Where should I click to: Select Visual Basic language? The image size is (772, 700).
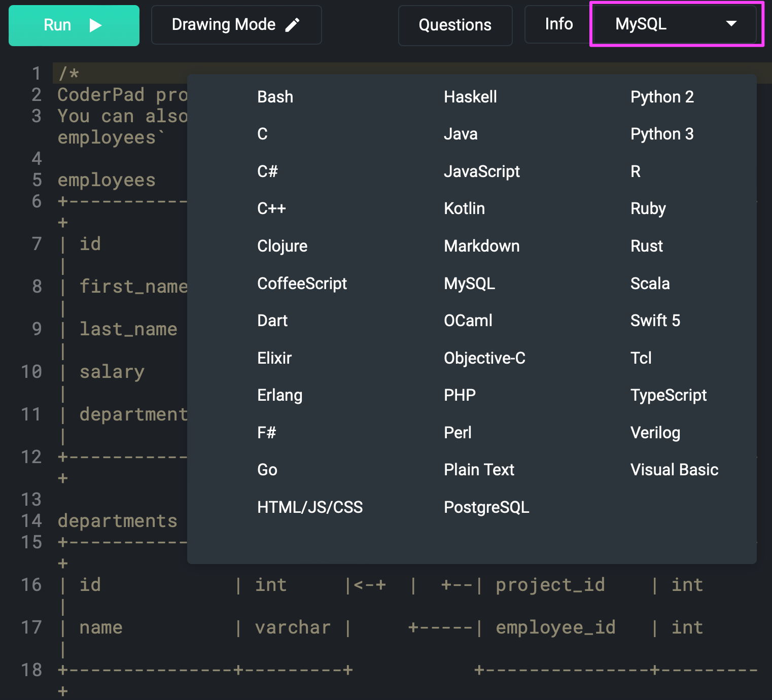pos(674,470)
